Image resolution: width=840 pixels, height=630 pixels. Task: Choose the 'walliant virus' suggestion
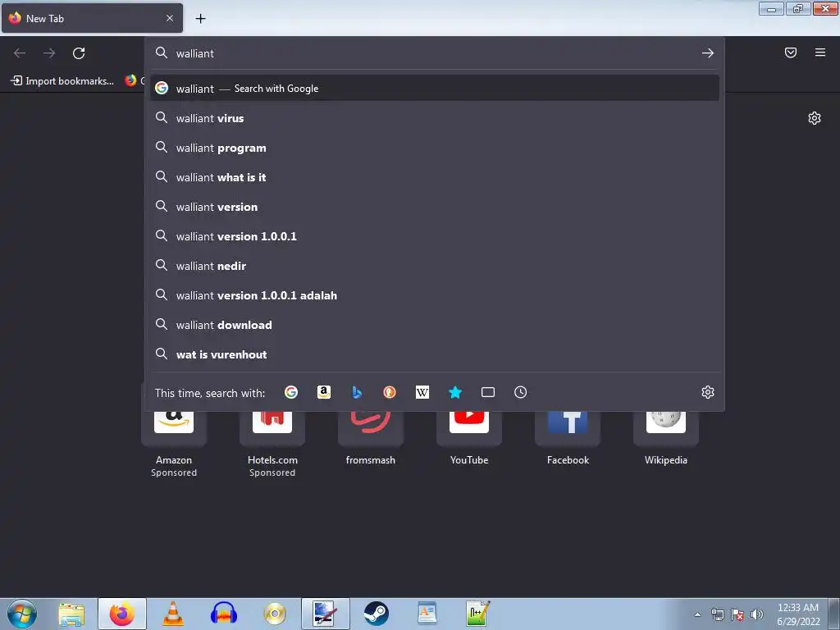point(435,118)
